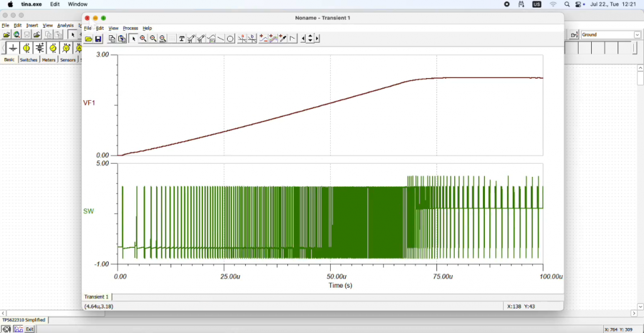Viewport: 644px width, 333px height.
Task: Click the curve shape icon before arrows
Action: (292, 38)
